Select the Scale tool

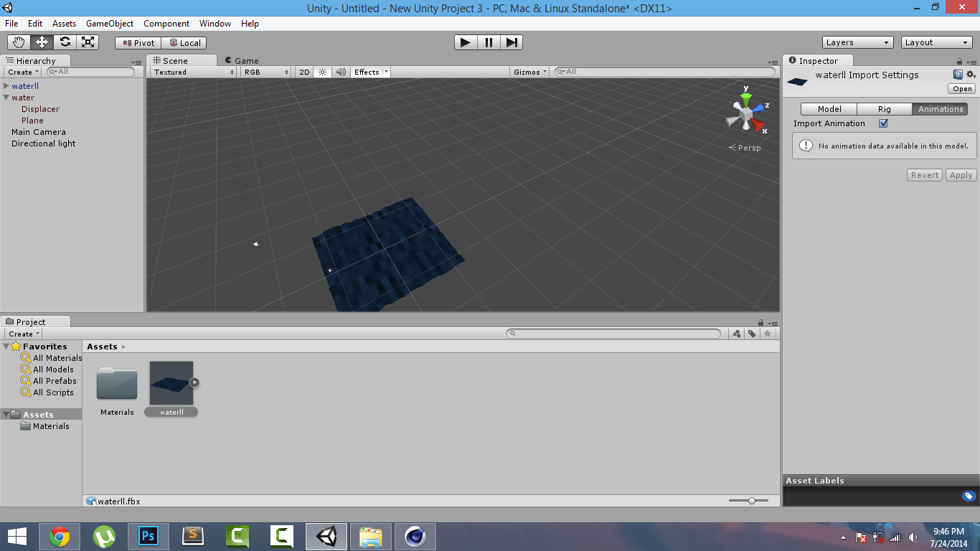coord(88,42)
